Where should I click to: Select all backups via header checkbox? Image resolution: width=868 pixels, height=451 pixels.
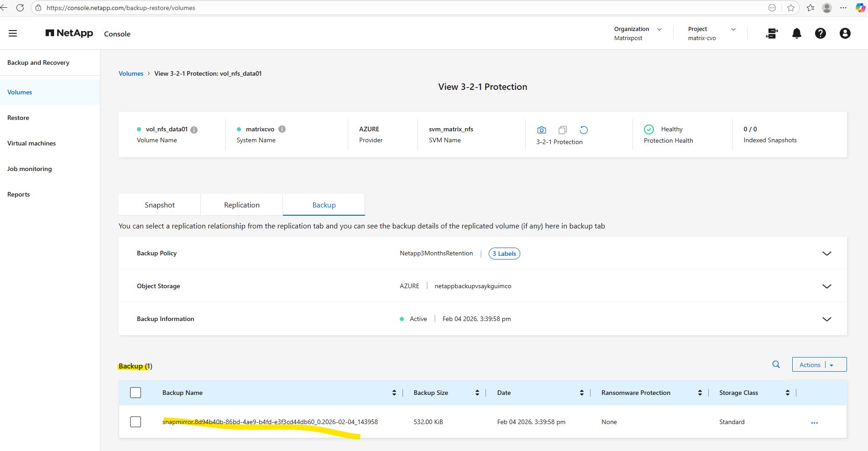136,393
